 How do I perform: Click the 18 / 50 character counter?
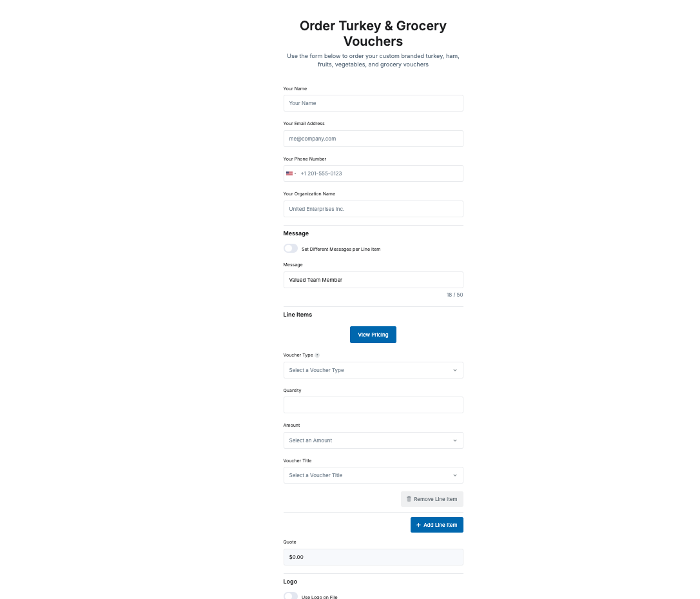[x=454, y=295]
